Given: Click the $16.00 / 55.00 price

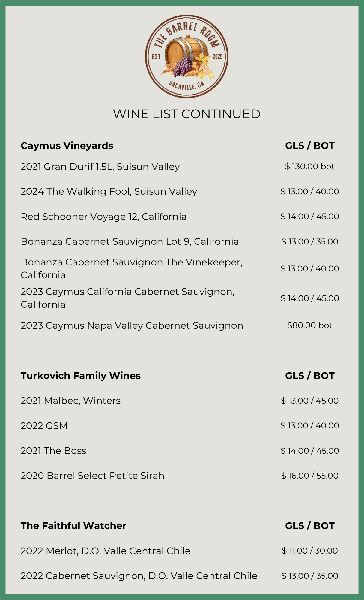Looking at the screenshot, I should coord(310,475).
